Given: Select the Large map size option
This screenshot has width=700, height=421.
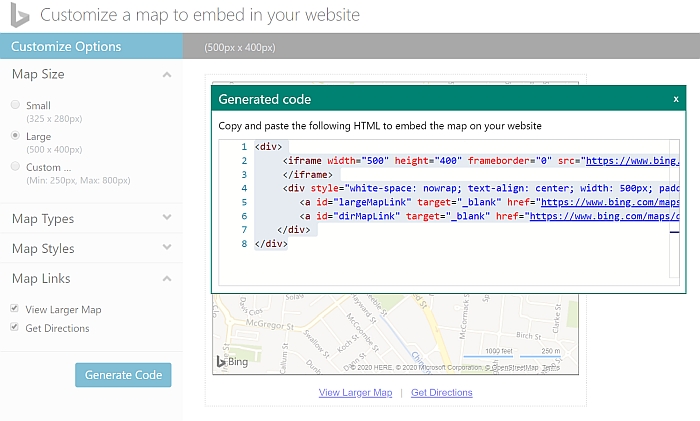Looking at the screenshot, I should [x=15, y=135].
